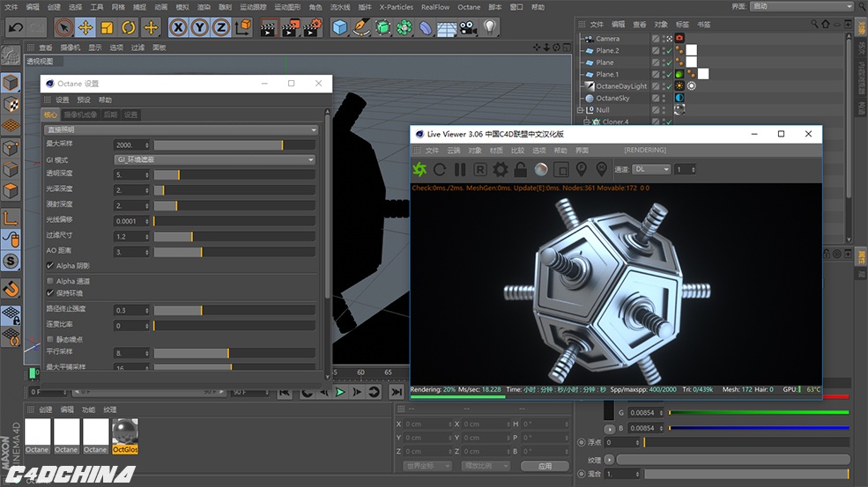
Task: Open the GI 模式 dropdown
Action: click(x=215, y=159)
